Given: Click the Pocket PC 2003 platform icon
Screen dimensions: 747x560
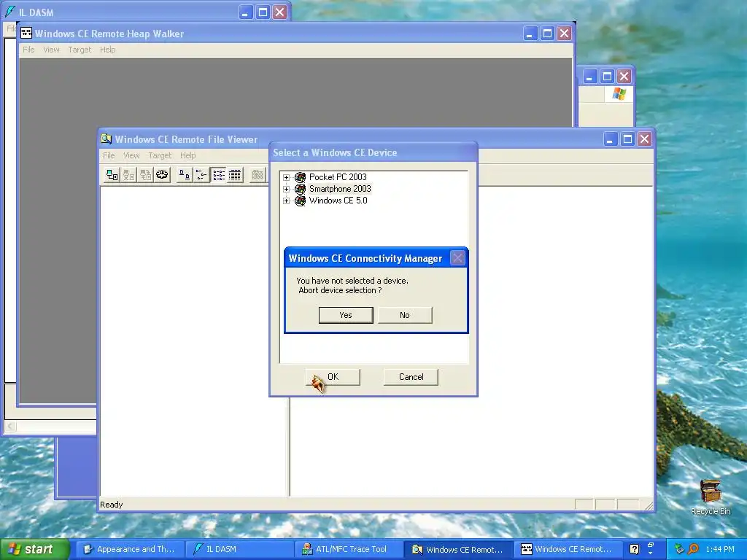Looking at the screenshot, I should click(300, 177).
